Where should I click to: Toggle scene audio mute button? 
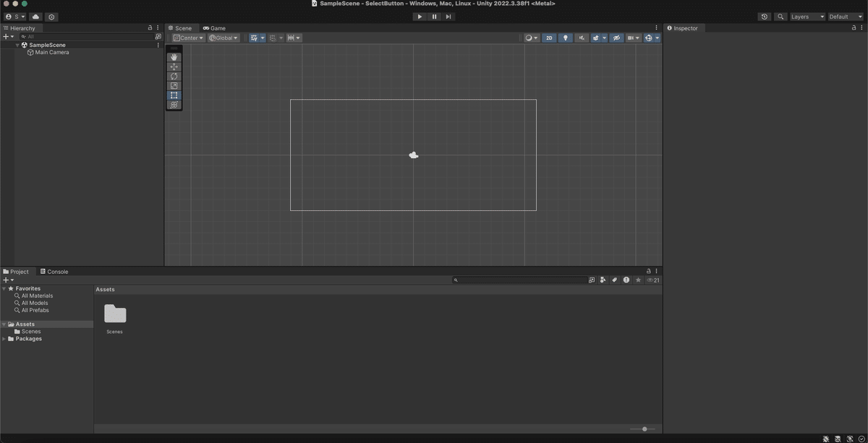pyautogui.click(x=581, y=38)
